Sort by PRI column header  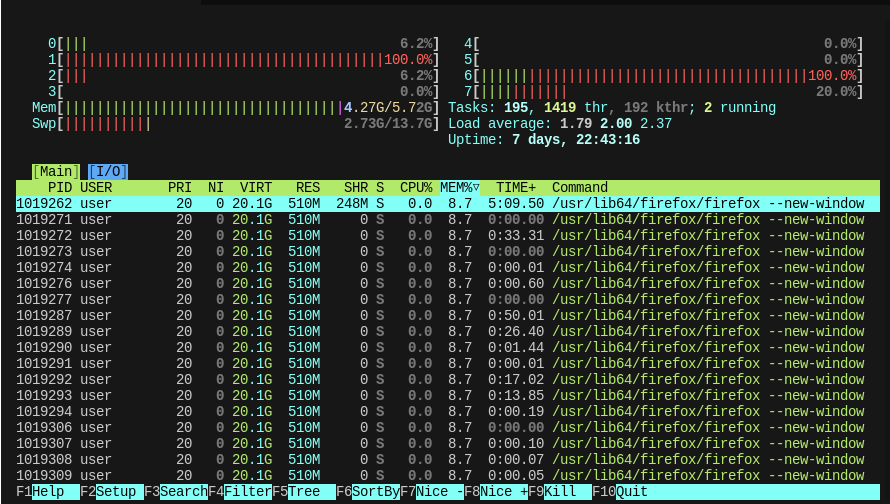point(179,188)
